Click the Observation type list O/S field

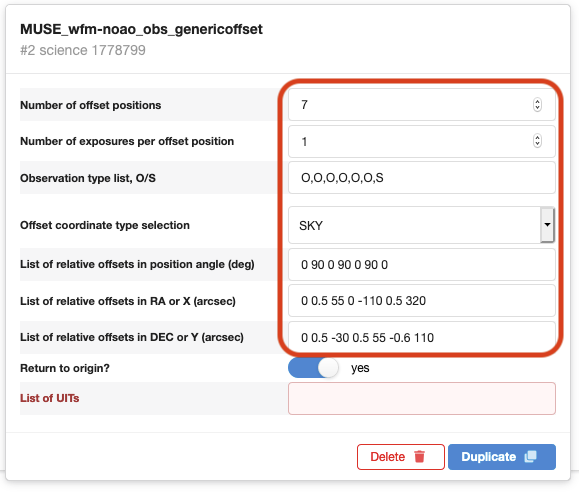[422, 178]
